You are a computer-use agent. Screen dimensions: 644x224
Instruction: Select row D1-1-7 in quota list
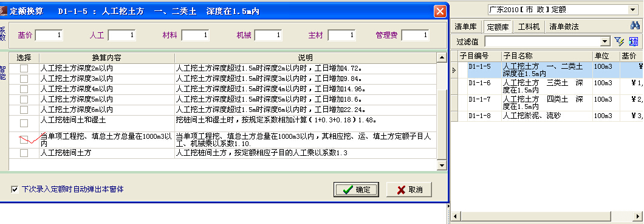550,103
